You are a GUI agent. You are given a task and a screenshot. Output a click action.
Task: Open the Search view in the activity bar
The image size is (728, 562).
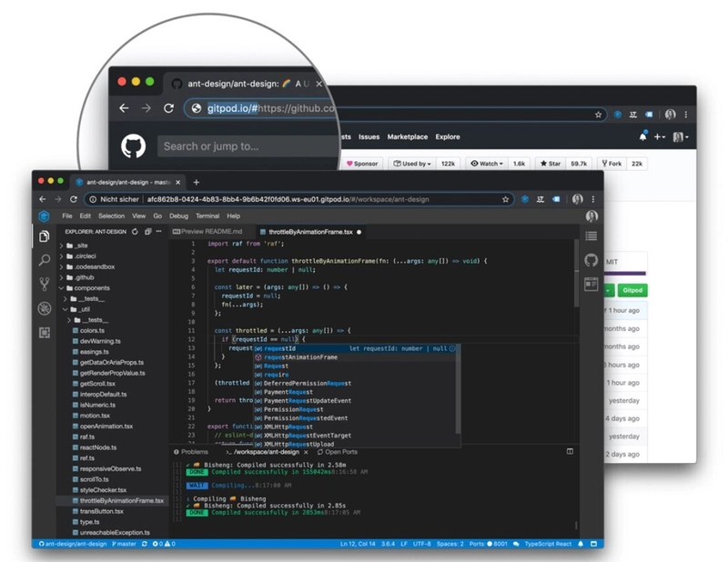44,260
